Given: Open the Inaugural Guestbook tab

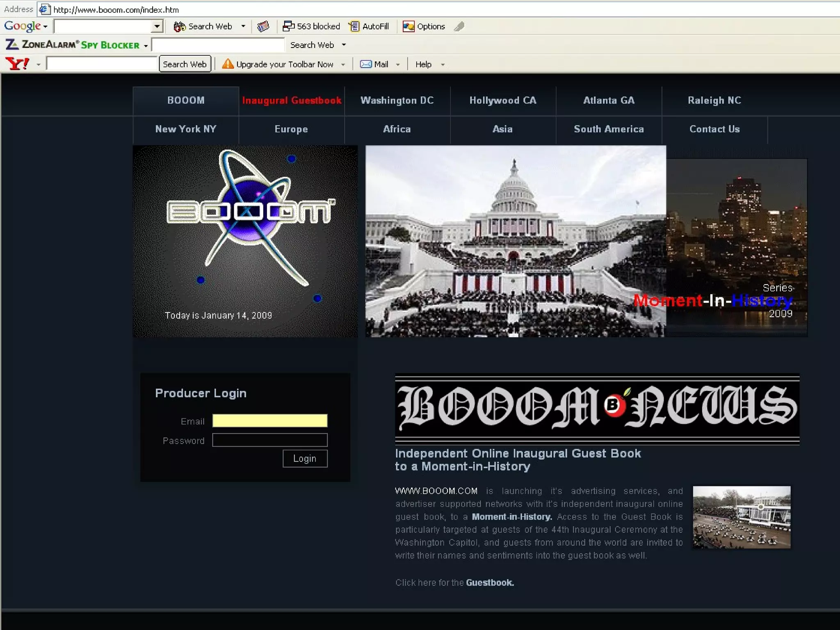Looking at the screenshot, I should click(292, 100).
